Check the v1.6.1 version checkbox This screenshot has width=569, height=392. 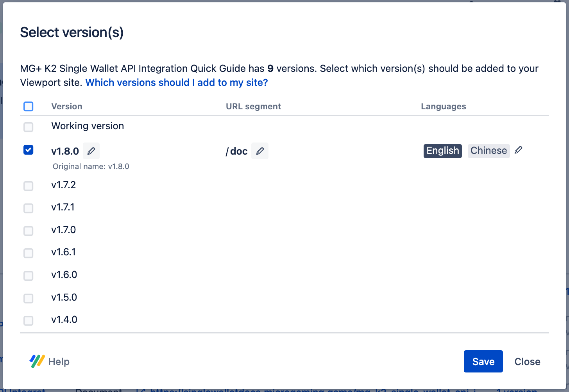pos(29,253)
